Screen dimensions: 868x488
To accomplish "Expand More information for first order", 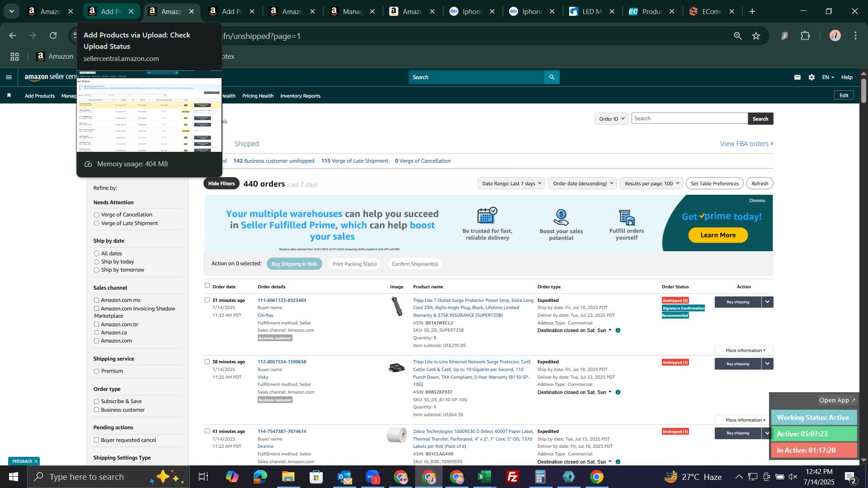I will [745, 351].
